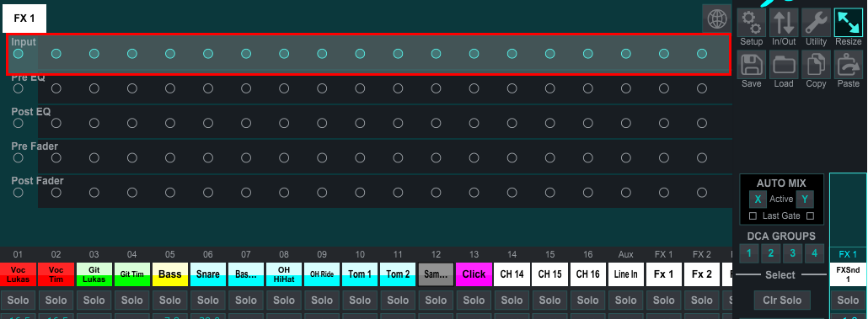The image size is (868, 319).
Task: Click the Resize diagonal arrows icon
Action: point(848,22)
